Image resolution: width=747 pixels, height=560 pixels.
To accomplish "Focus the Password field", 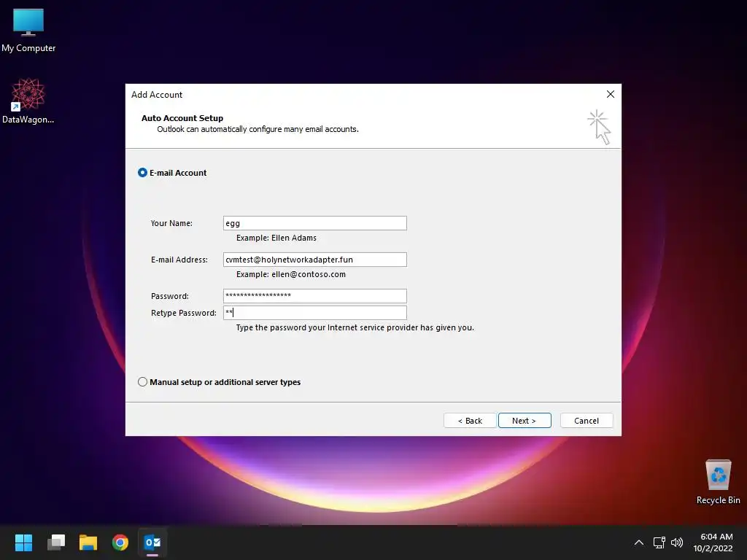I will (315, 296).
